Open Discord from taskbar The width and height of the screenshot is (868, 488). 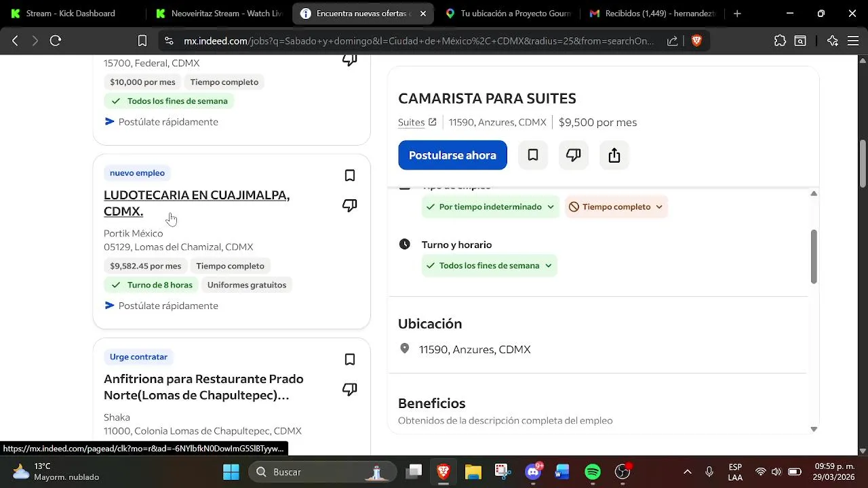[533, 472]
